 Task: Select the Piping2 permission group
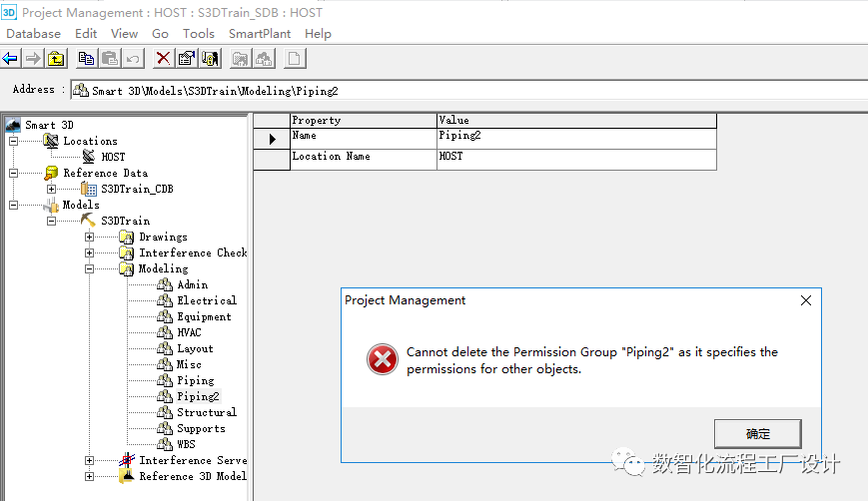coord(198,396)
